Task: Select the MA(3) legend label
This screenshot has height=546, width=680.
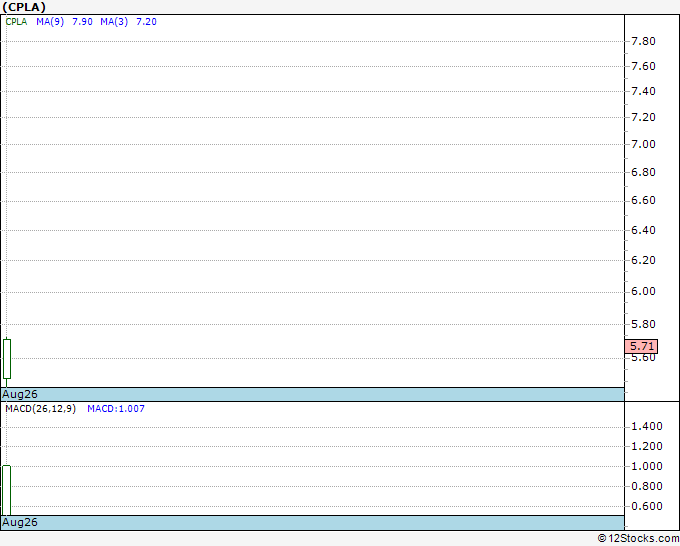Action: point(114,22)
